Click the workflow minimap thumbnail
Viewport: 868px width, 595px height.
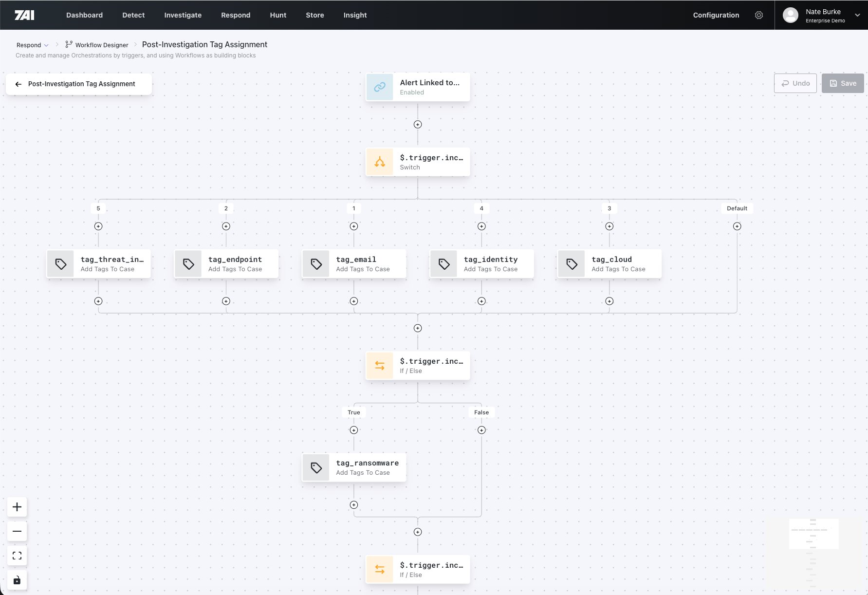tap(813, 534)
